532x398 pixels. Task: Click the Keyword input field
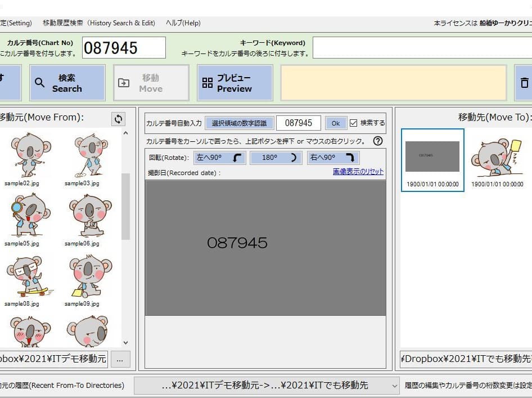422,48
